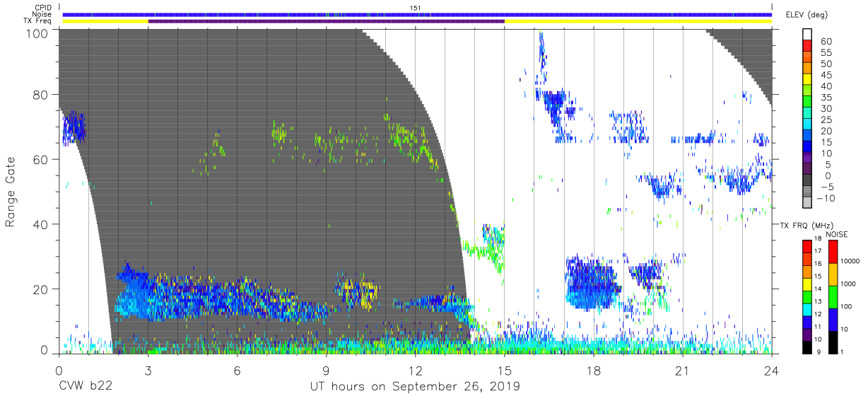Click the UT hours on September 26, 2019 title

415,386
